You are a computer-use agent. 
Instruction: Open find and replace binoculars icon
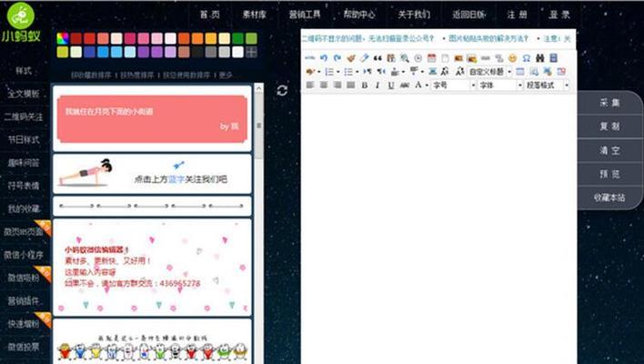pyautogui.click(x=539, y=58)
